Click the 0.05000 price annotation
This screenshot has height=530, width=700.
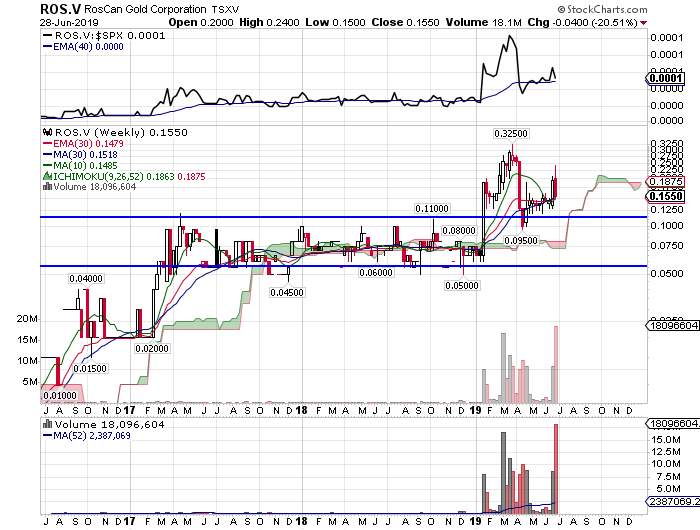click(462, 285)
